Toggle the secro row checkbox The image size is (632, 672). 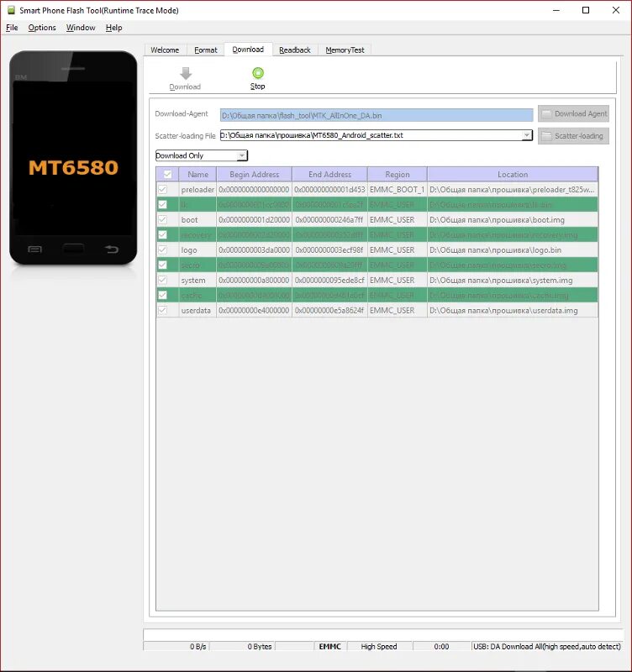tap(162, 265)
